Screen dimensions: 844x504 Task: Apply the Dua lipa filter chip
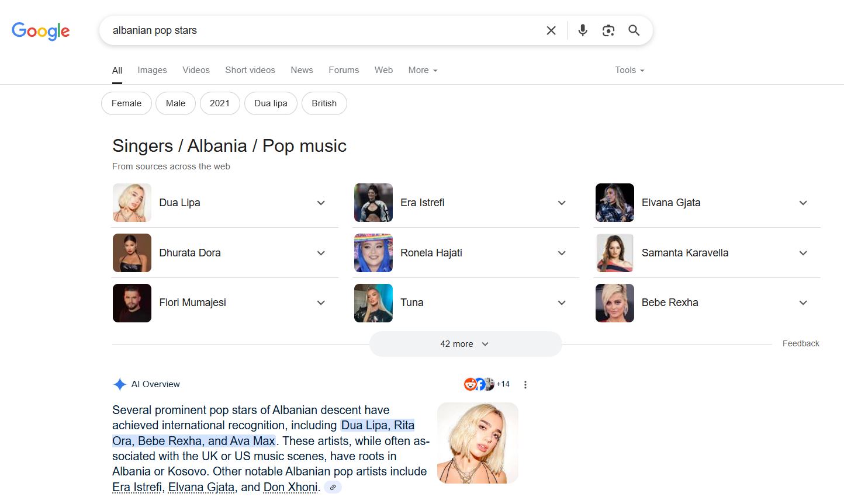(x=271, y=103)
